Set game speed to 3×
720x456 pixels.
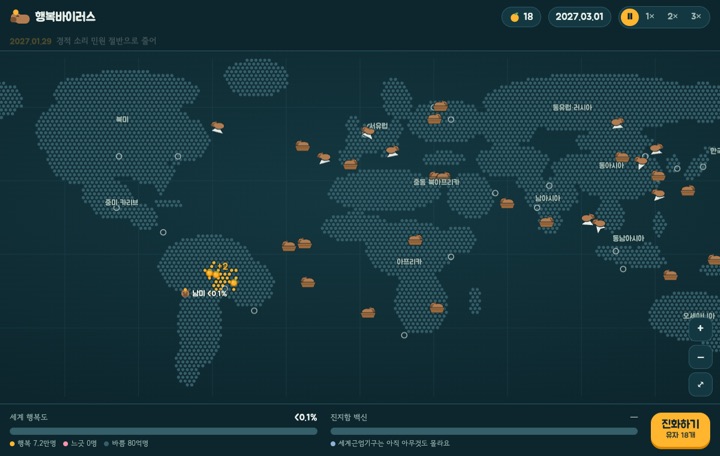[696, 17]
